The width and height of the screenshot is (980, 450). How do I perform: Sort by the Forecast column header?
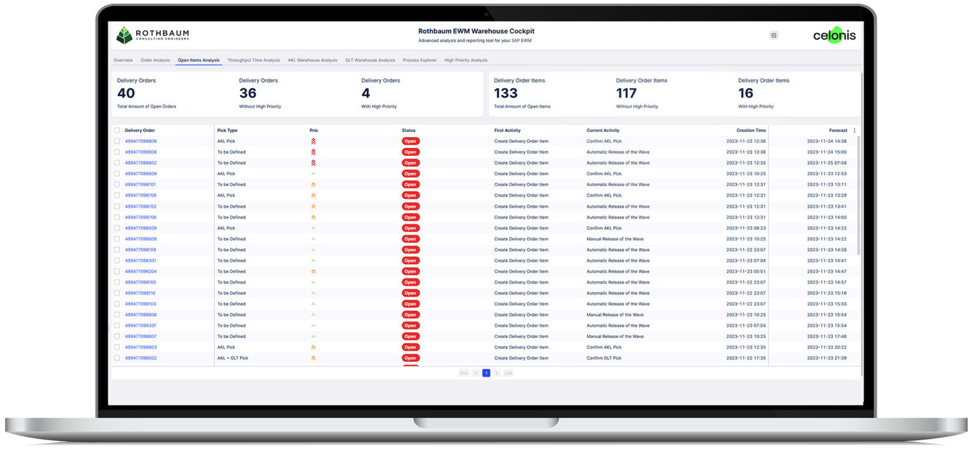click(x=838, y=131)
